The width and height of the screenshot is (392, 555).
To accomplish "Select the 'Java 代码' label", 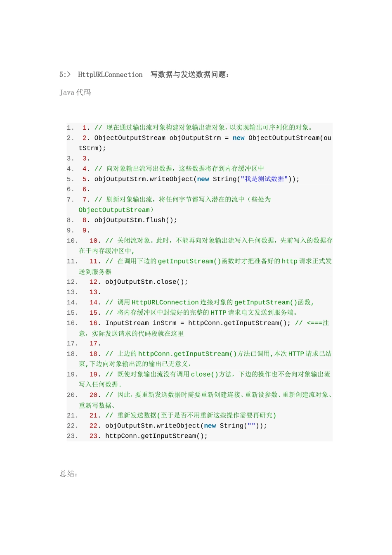I will pos(75,92).
